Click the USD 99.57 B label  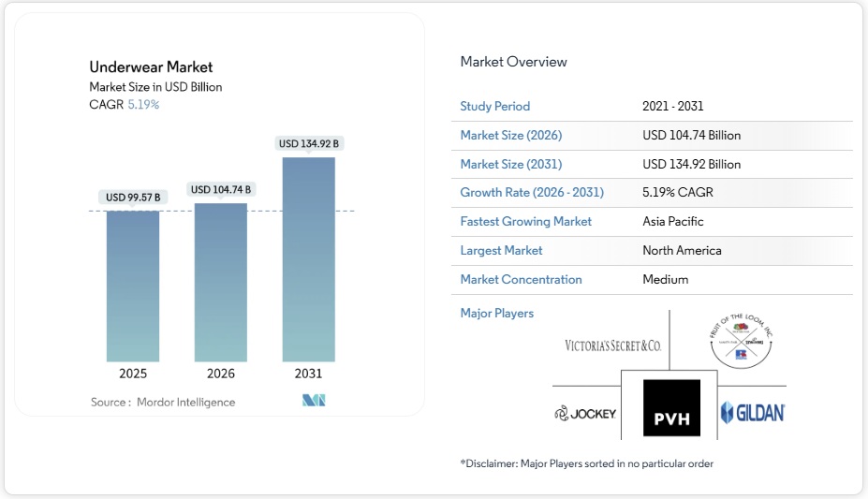[133, 198]
